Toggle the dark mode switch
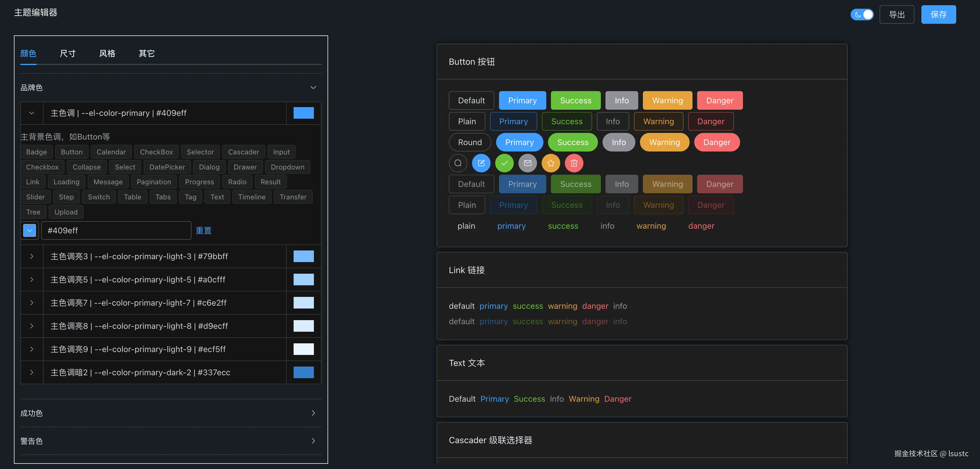Image resolution: width=980 pixels, height=469 pixels. coord(862,15)
